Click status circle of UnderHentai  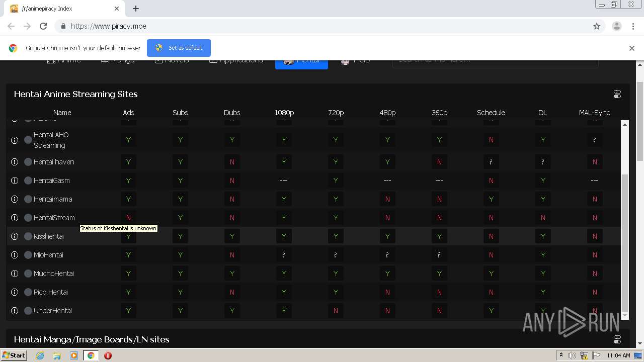tap(28, 311)
